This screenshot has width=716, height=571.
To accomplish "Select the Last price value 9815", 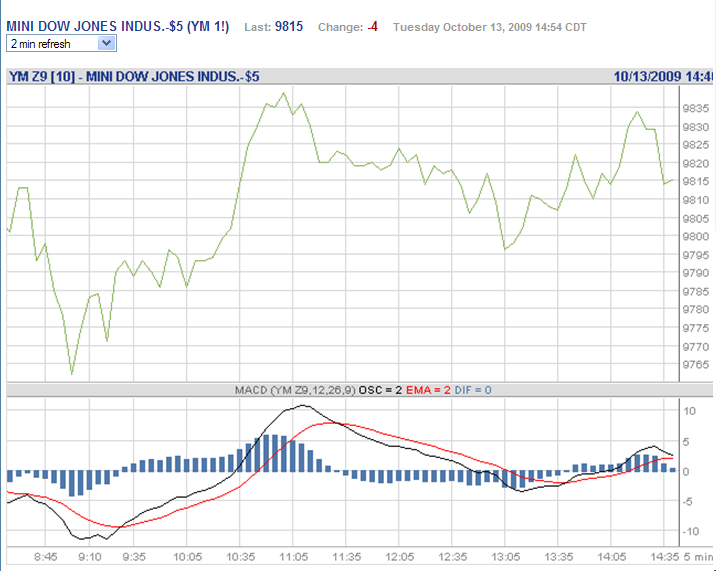I will coord(289,26).
